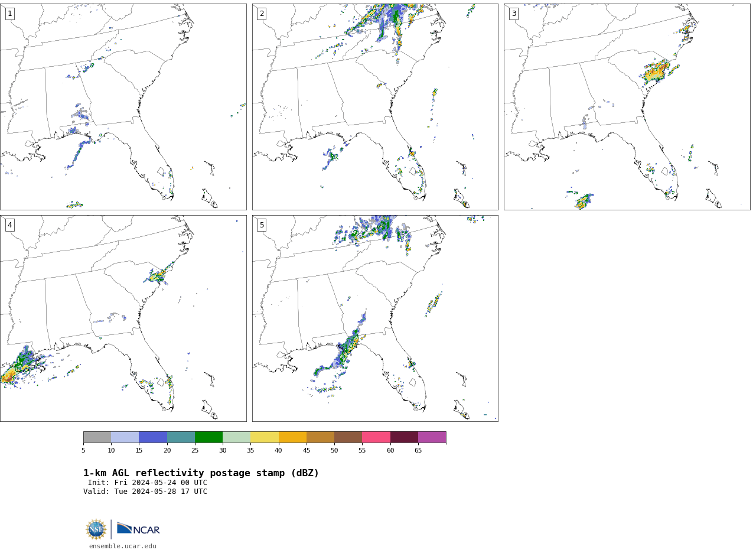Click the panel number label 3
Image resolution: width=756 pixels, height=553 pixels.
[x=514, y=14]
